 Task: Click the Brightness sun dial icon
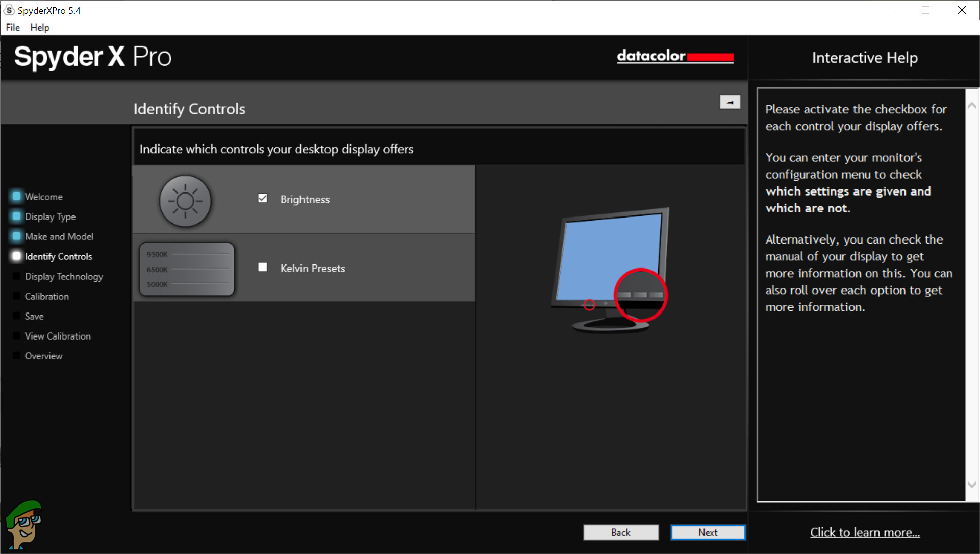tap(185, 201)
